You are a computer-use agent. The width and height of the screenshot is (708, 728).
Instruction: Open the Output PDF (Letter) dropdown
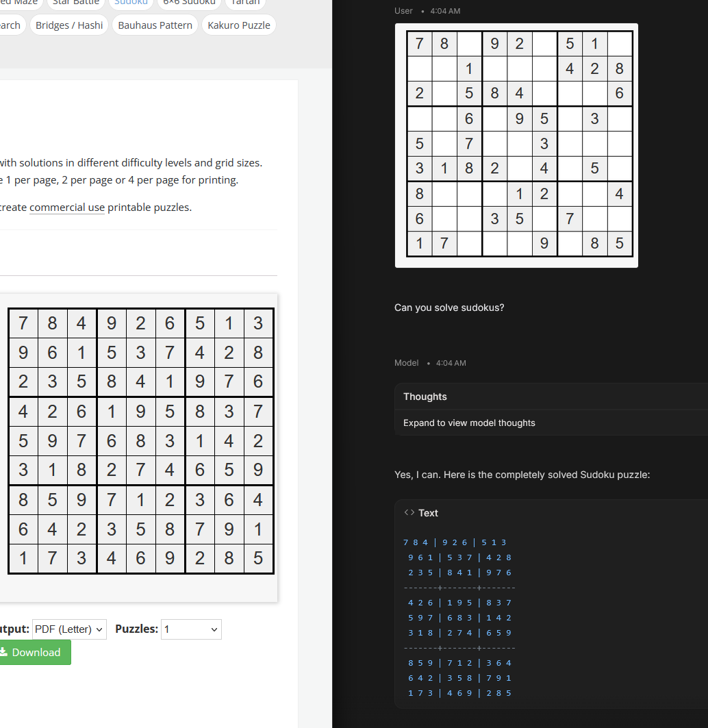coord(69,629)
